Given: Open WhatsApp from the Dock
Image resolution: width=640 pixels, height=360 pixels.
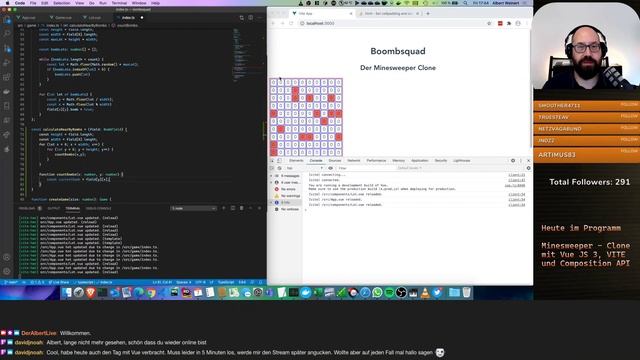Looking at the screenshot, I should [377, 292].
